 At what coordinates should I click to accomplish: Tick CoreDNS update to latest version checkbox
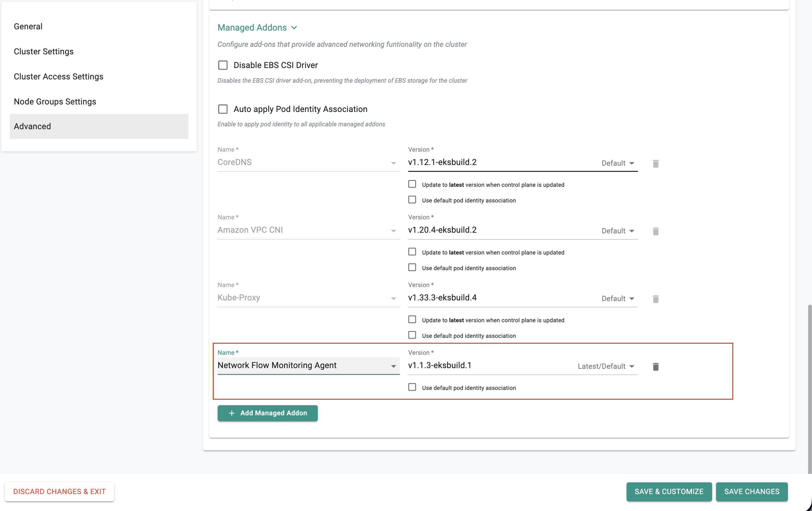coord(412,184)
